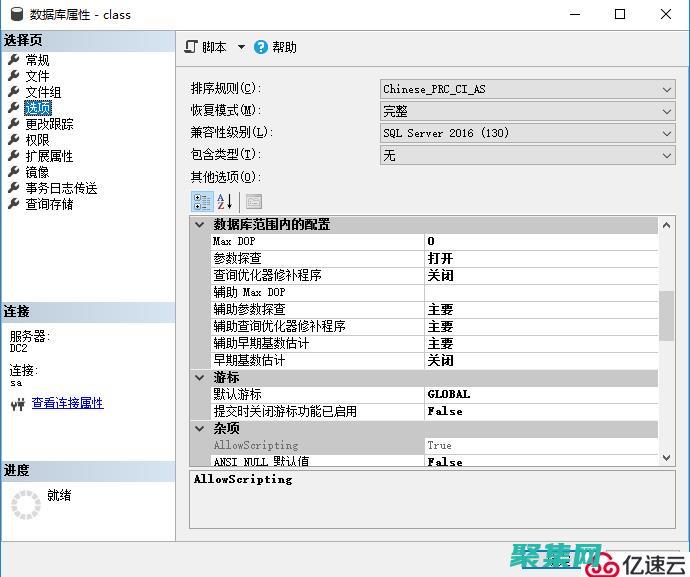The height and width of the screenshot is (577, 690).
Task: Open the 脚本 dropdown arrow
Action: (241, 47)
